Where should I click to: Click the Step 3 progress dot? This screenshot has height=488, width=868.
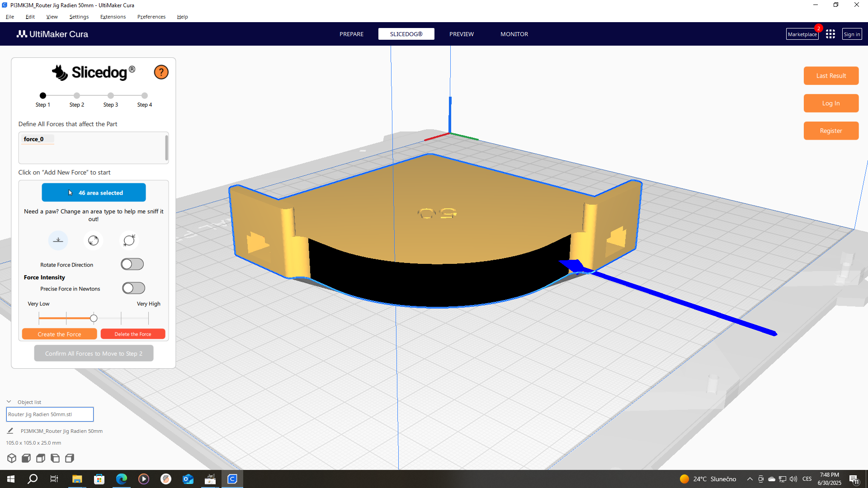(111, 96)
